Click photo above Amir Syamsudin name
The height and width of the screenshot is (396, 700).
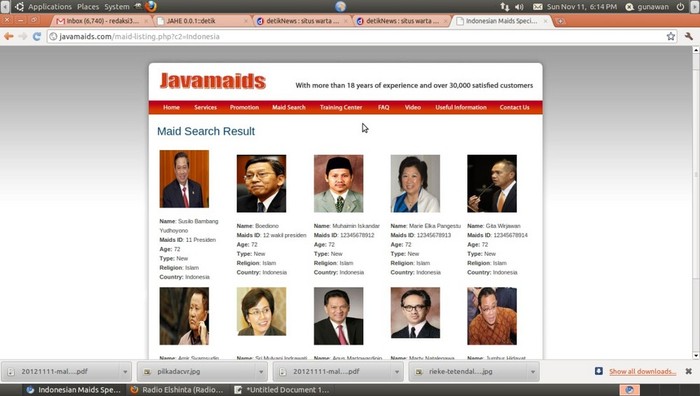click(x=184, y=316)
